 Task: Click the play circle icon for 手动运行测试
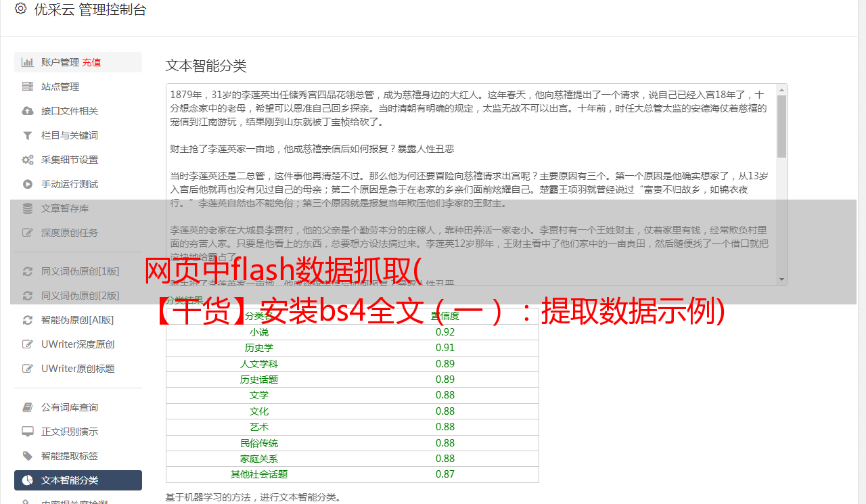pos(28,184)
